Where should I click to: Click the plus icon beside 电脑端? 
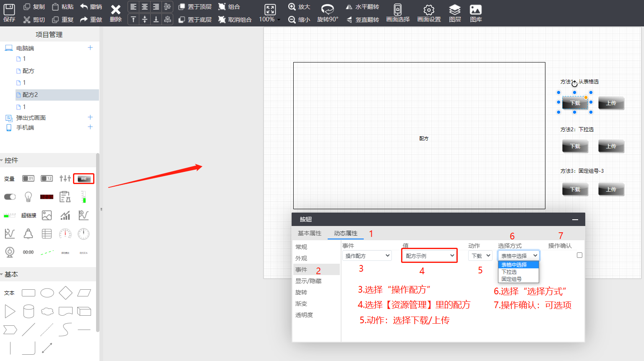90,48
